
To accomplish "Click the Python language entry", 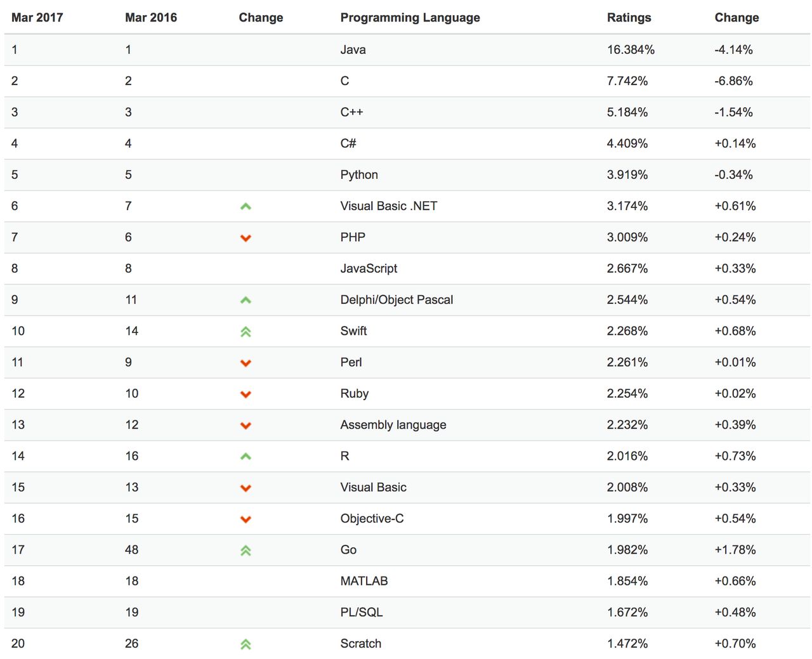I will coord(359,174).
